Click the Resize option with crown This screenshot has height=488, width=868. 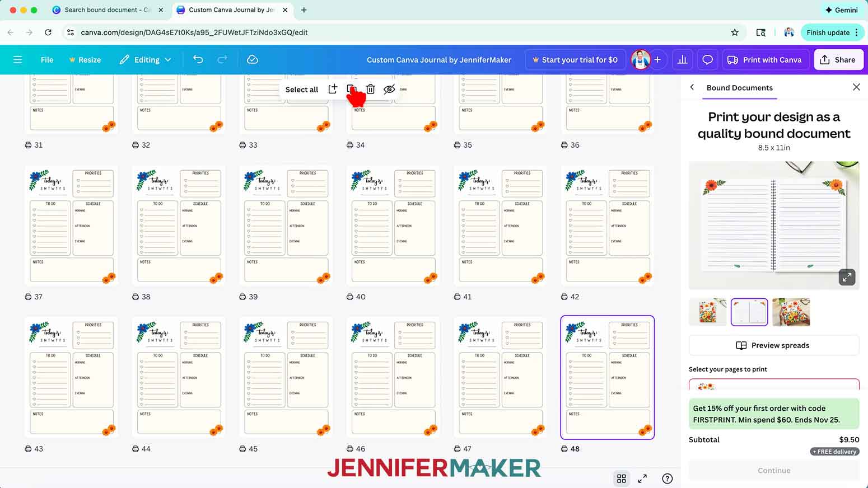[85, 60]
